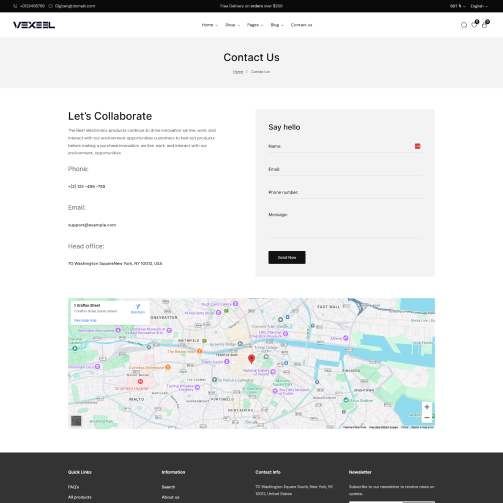This screenshot has width=503, height=503.
Task: Click the Home breadcrumb link
Action: [x=238, y=72]
